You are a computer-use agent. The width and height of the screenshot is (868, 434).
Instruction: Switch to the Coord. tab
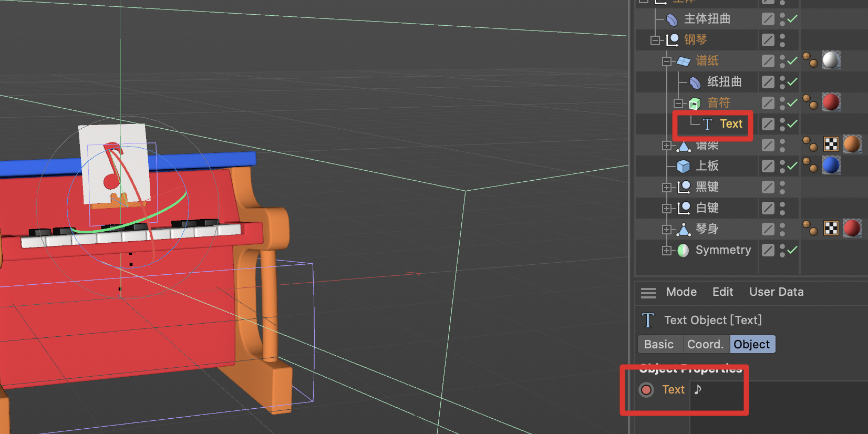[706, 345]
